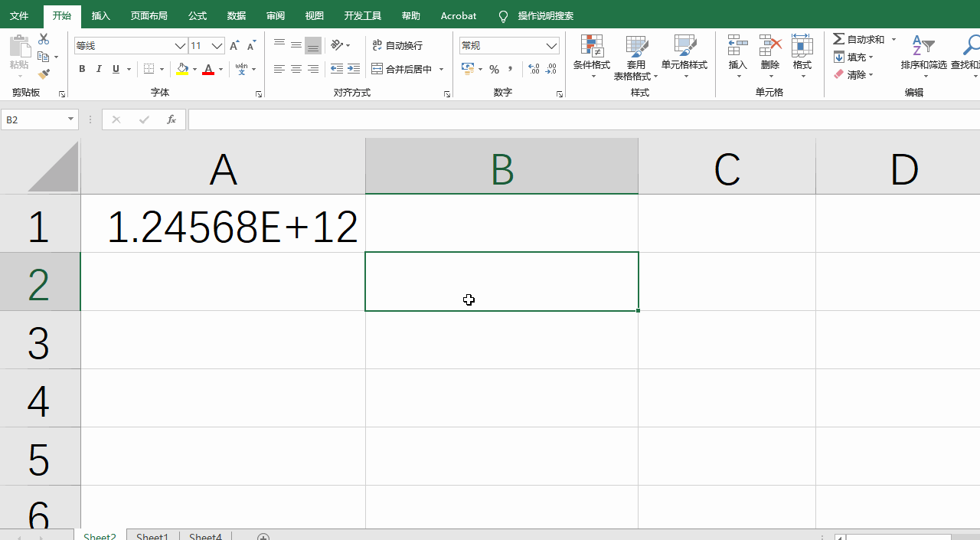Click 操作说明搜索 tell me search box
The width and height of the screenshot is (980, 540).
pyautogui.click(x=546, y=15)
